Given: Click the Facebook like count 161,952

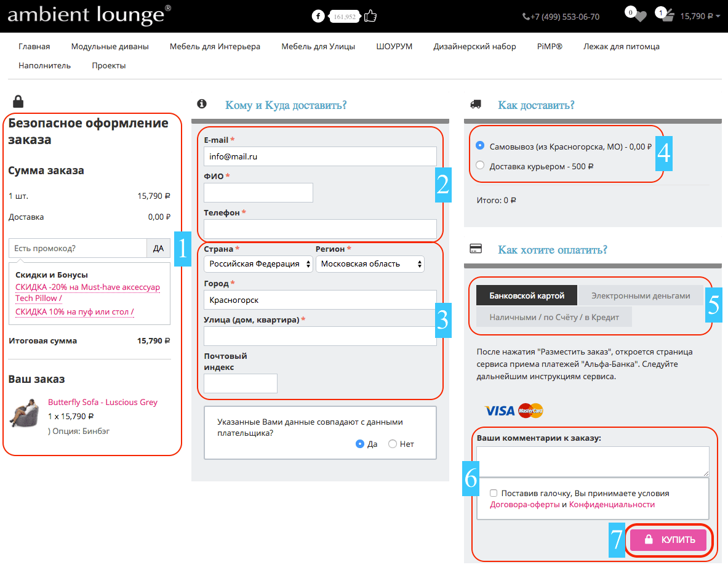Looking at the screenshot, I should (x=345, y=17).
